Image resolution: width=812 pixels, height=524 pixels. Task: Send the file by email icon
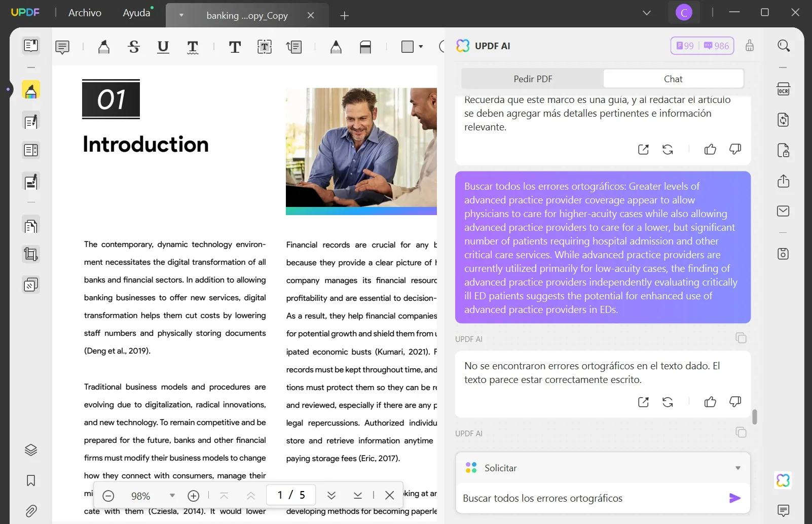(x=784, y=211)
